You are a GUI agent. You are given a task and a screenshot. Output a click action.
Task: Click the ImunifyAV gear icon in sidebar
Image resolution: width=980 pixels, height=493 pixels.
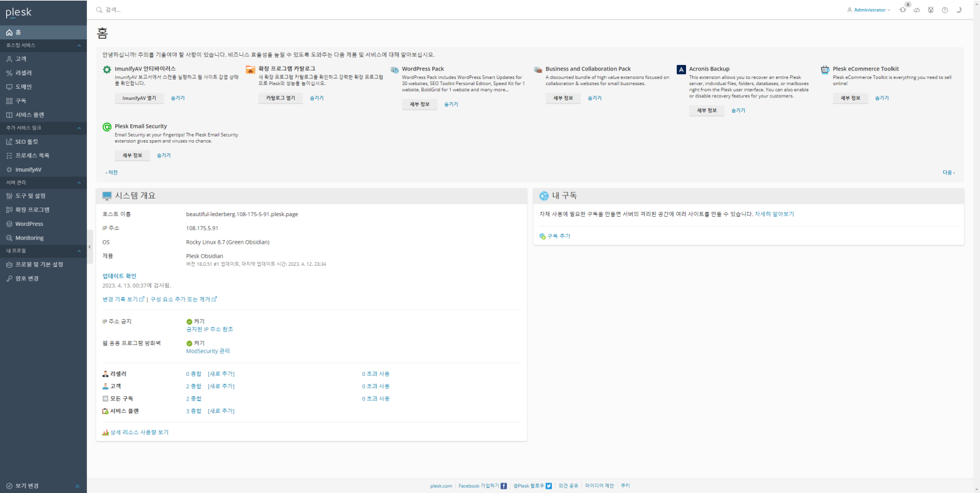[9, 170]
